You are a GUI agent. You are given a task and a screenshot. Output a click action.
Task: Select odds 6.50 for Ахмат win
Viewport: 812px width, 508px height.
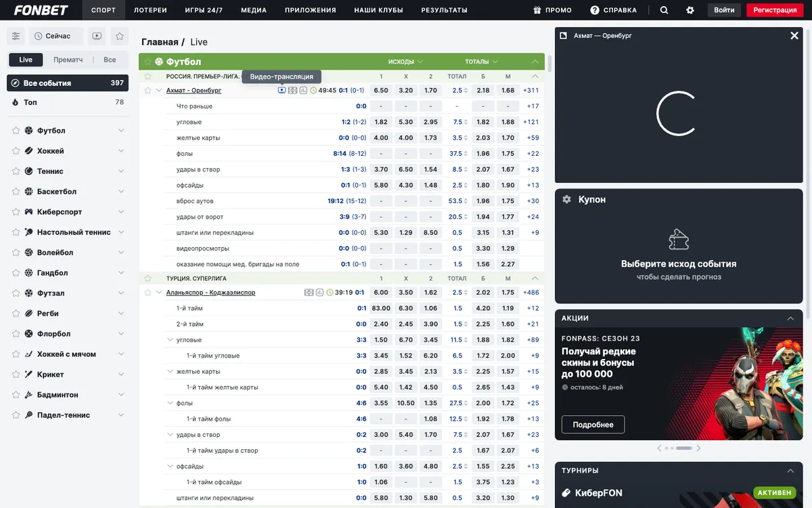click(x=381, y=90)
